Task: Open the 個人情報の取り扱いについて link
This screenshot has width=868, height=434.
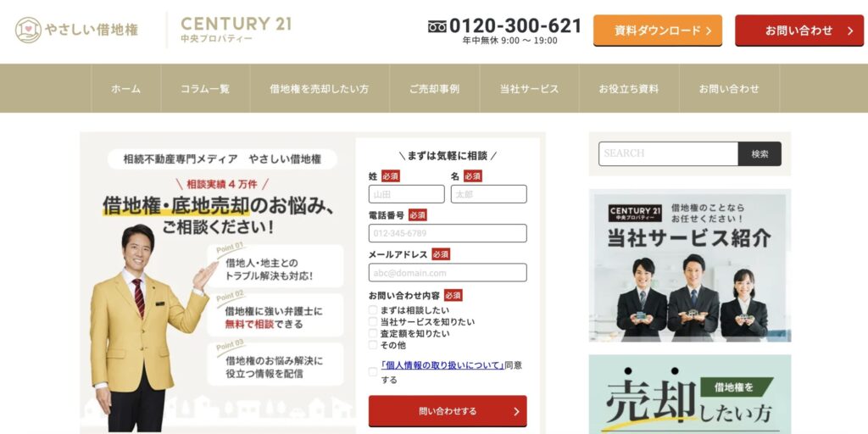Action: pyautogui.click(x=442, y=365)
